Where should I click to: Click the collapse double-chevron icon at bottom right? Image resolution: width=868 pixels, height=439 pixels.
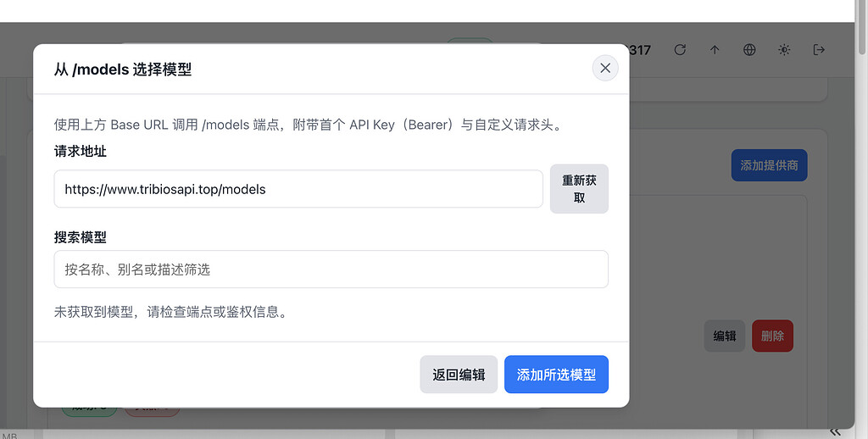tap(835, 432)
